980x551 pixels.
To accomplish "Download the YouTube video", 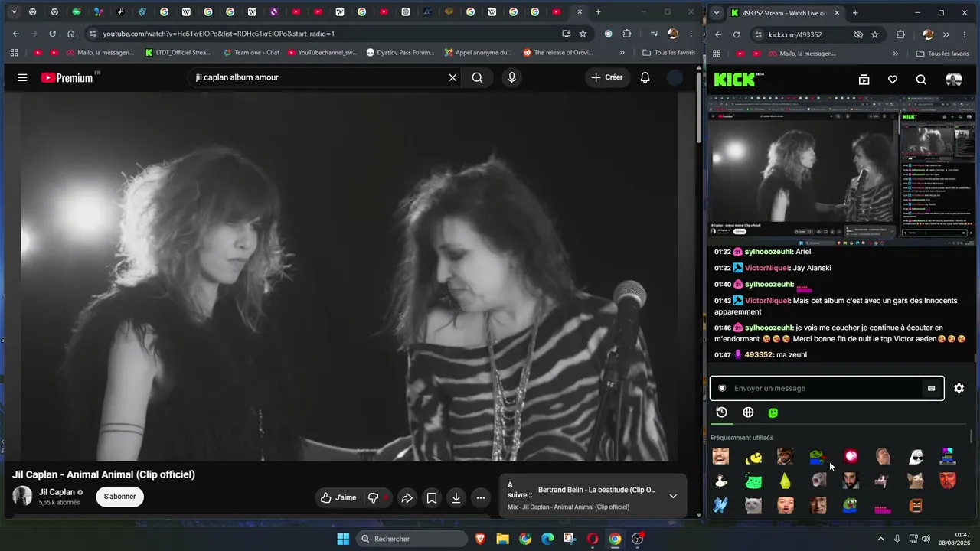I will pos(456,497).
